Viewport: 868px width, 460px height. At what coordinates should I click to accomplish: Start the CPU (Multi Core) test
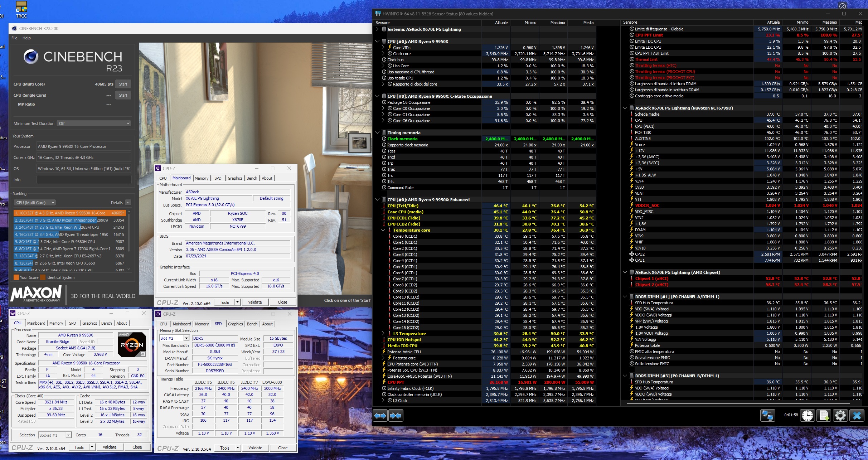(123, 84)
